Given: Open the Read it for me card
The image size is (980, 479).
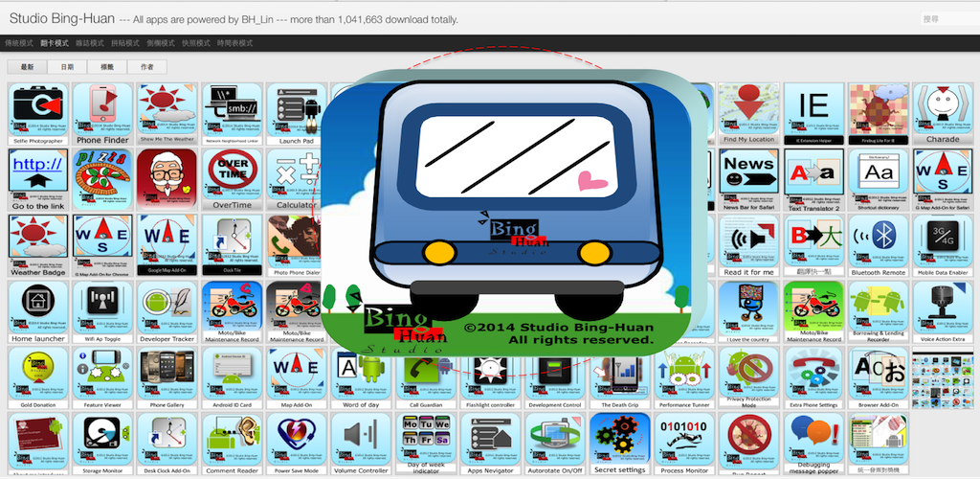Looking at the screenshot, I should tap(748, 245).
